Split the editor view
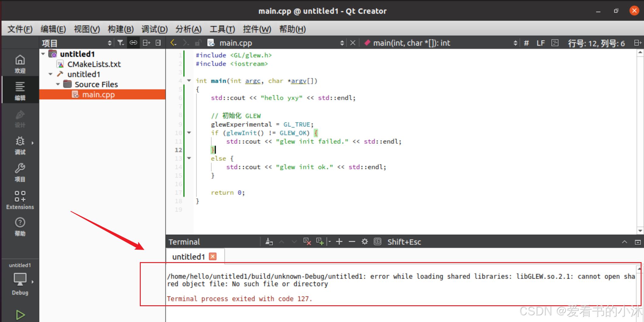 point(638,43)
